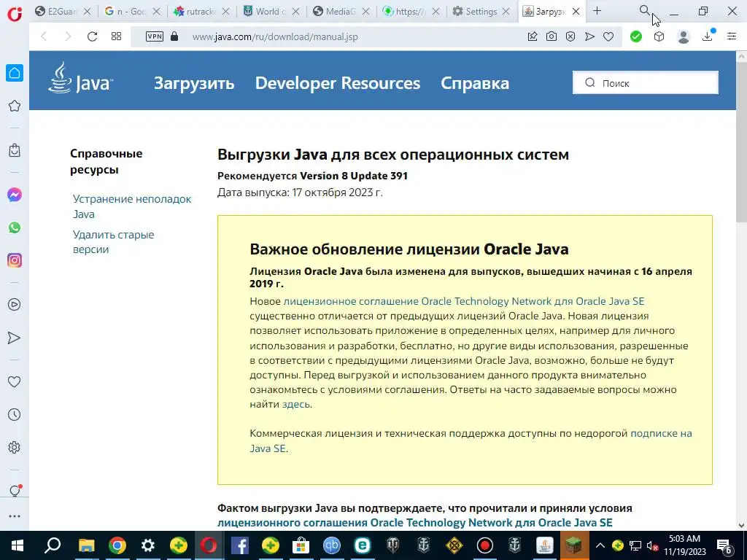
Task: Open the notification center with 6 alerts
Action: (724, 545)
